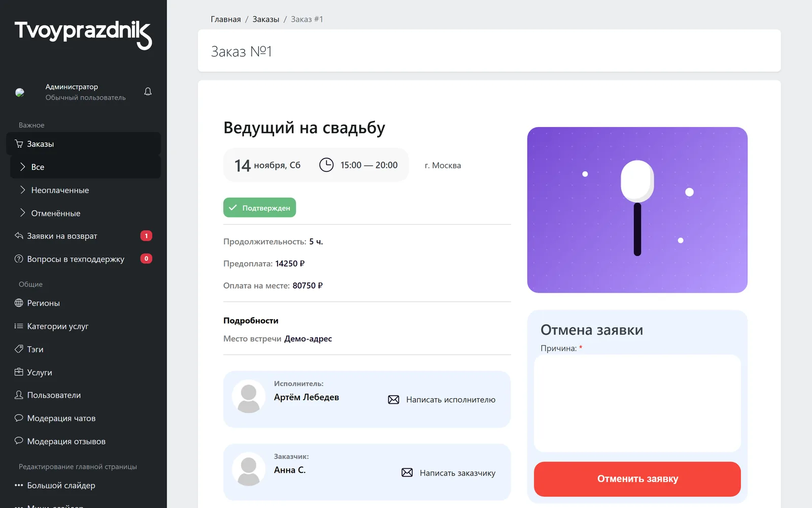The width and height of the screenshot is (812, 508).
Task: Open Пользователи page
Action: tap(83, 395)
